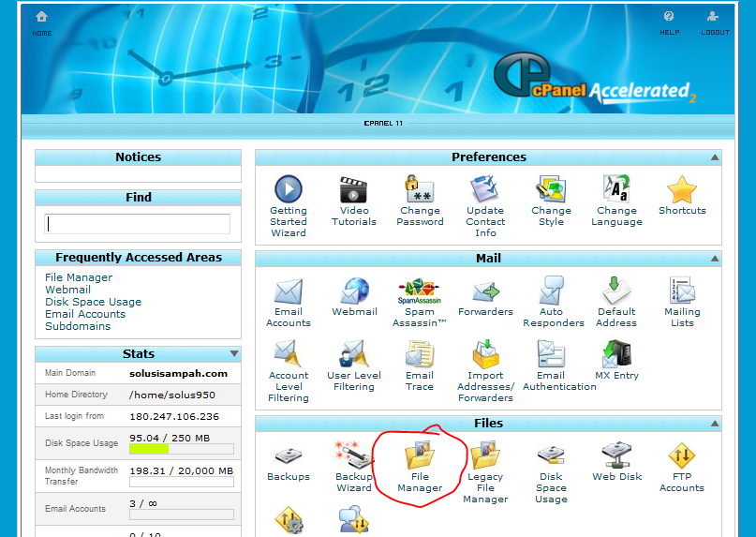Open the Web Disk icon
This screenshot has width=756, height=537.
[x=616, y=455]
